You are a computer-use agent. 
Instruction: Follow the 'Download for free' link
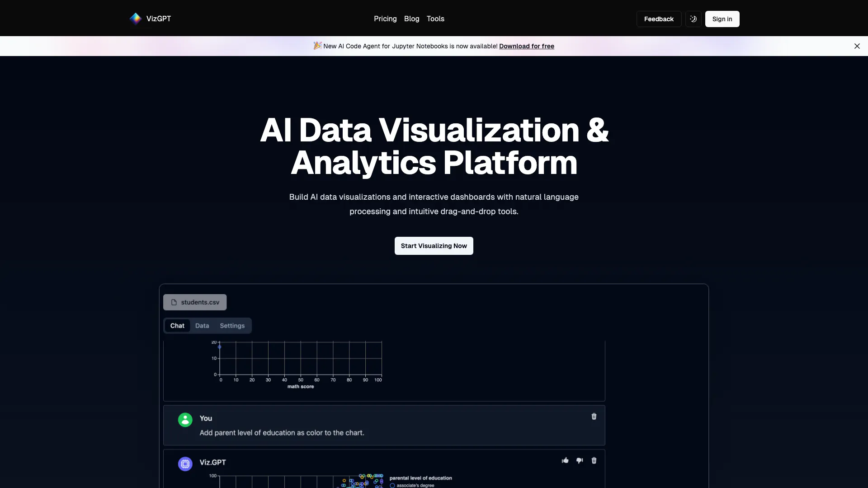point(527,46)
